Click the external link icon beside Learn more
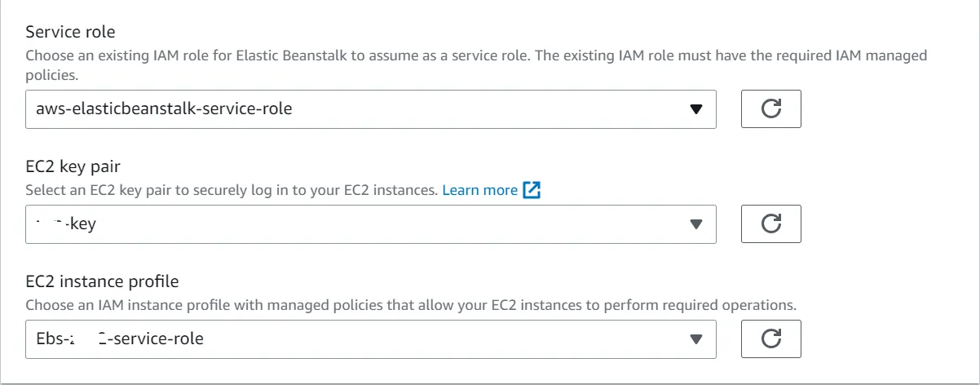The height and width of the screenshot is (385, 980). [532, 190]
